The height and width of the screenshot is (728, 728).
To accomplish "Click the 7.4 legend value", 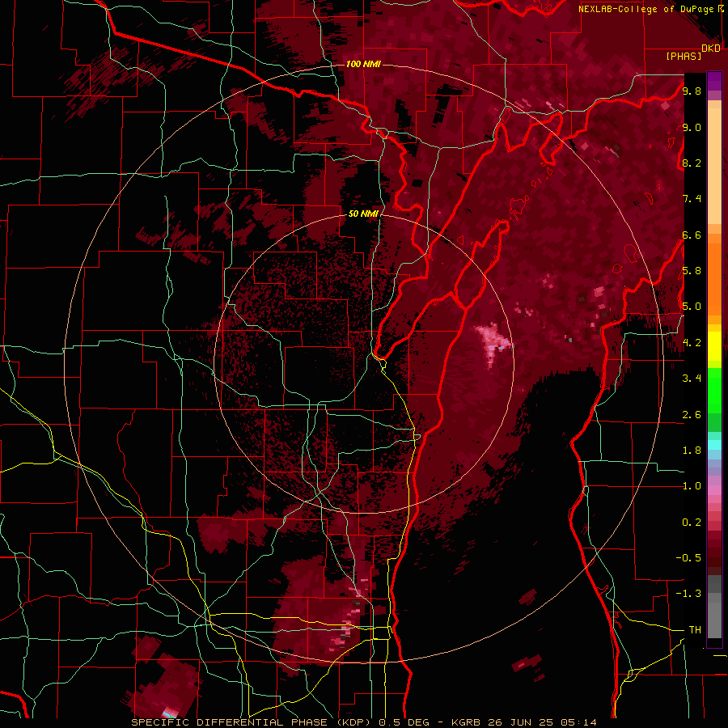I will point(692,199).
